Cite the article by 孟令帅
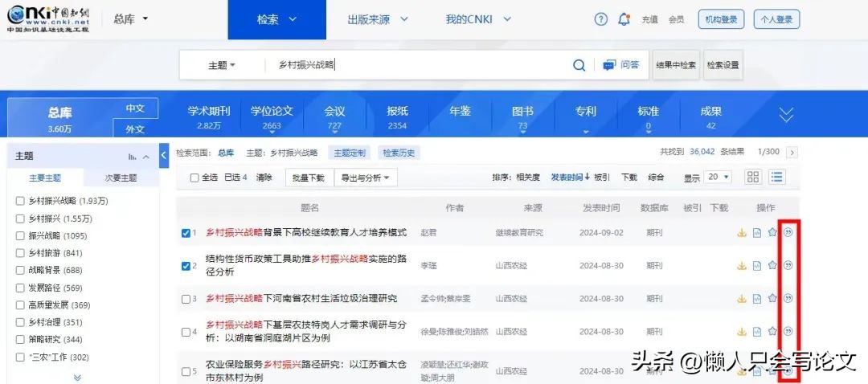Image resolution: width=868 pixels, height=384 pixels. [788, 299]
